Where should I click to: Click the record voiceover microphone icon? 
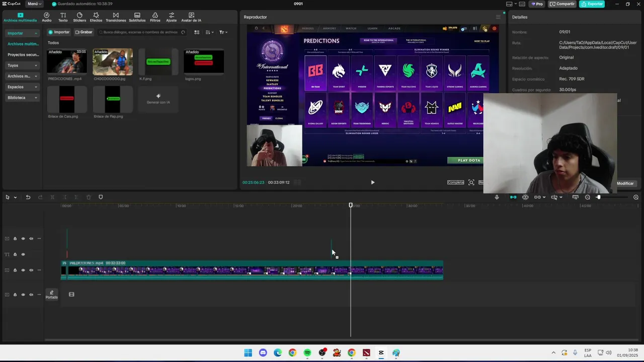(497, 197)
